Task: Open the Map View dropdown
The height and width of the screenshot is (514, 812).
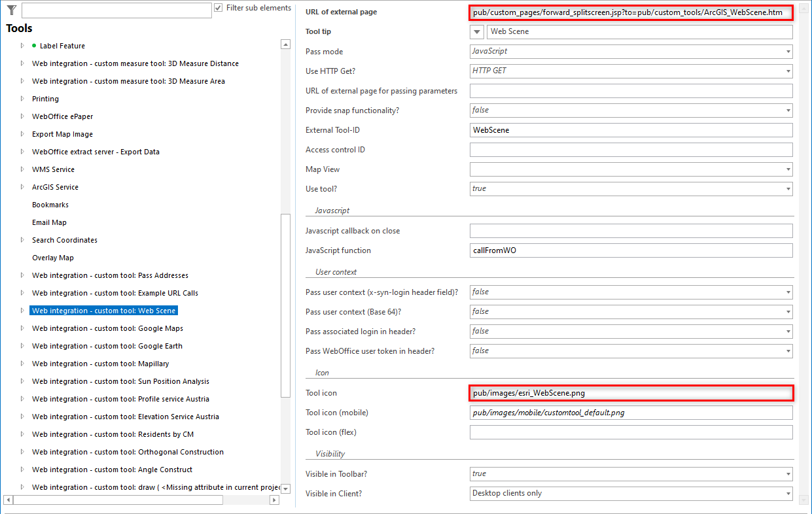Action: [x=786, y=169]
